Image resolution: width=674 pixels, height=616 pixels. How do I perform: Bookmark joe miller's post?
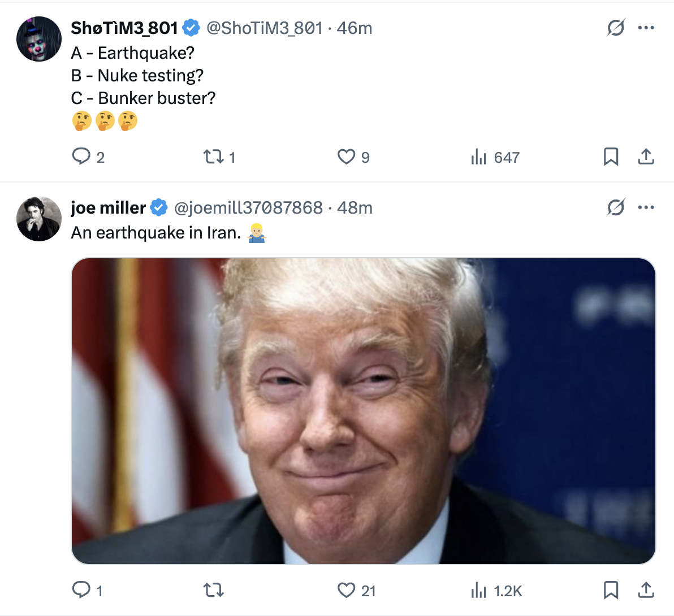pos(611,591)
